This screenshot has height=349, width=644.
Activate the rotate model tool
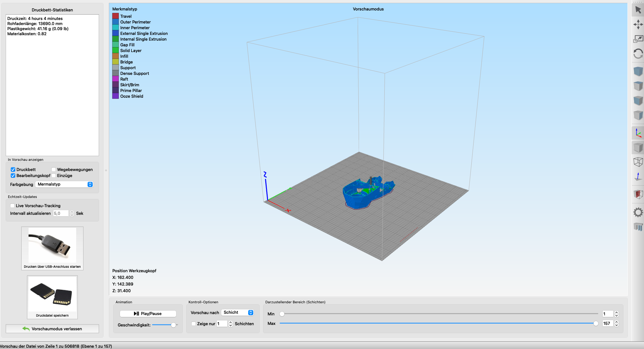coord(638,54)
